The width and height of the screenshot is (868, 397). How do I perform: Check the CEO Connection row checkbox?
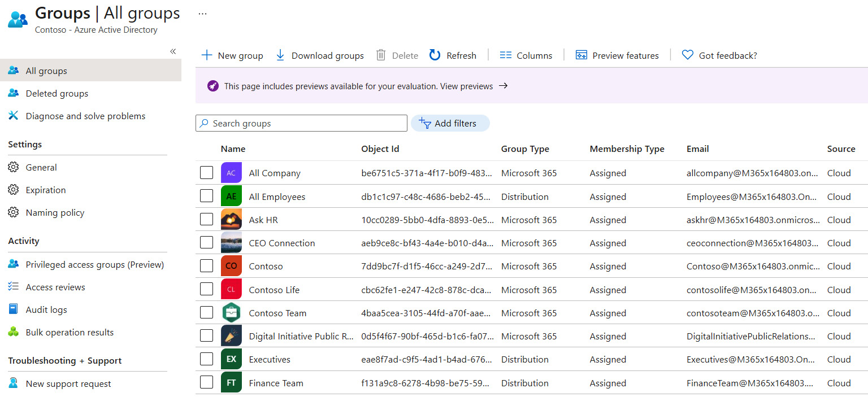point(206,243)
